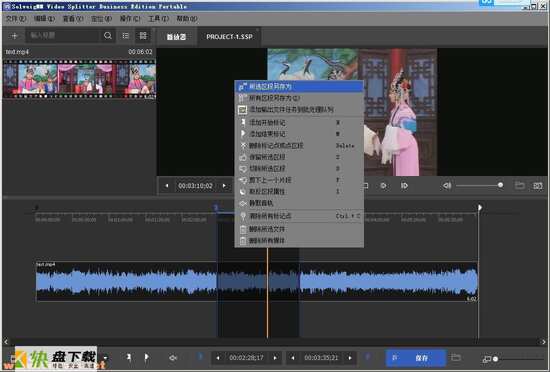The image size is (550, 372).
Task: Step player time 00:03:10:02 backward
Action: (x=167, y=185)
